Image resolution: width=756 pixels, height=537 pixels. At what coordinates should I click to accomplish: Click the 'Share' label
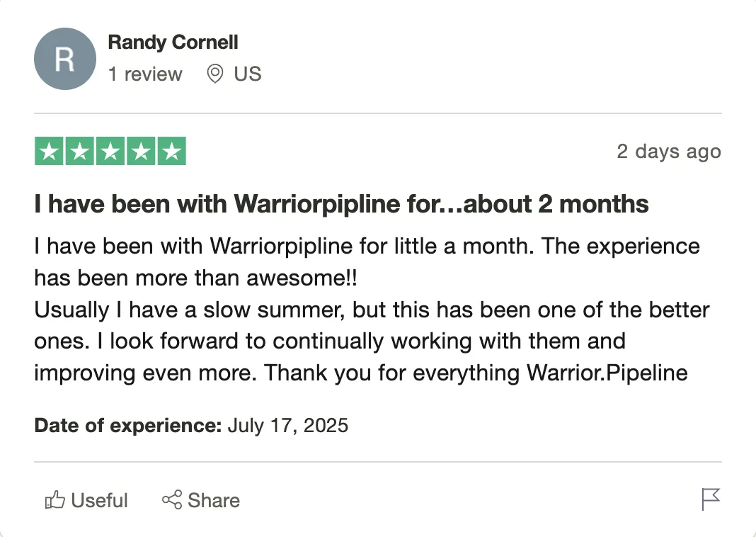coord(214,500)
